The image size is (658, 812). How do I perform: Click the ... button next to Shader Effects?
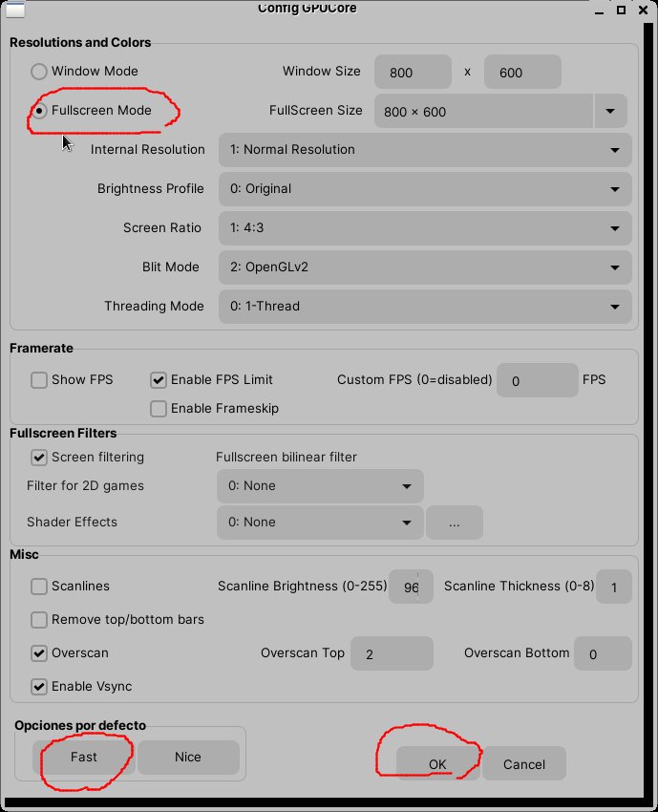pos(454,524)
